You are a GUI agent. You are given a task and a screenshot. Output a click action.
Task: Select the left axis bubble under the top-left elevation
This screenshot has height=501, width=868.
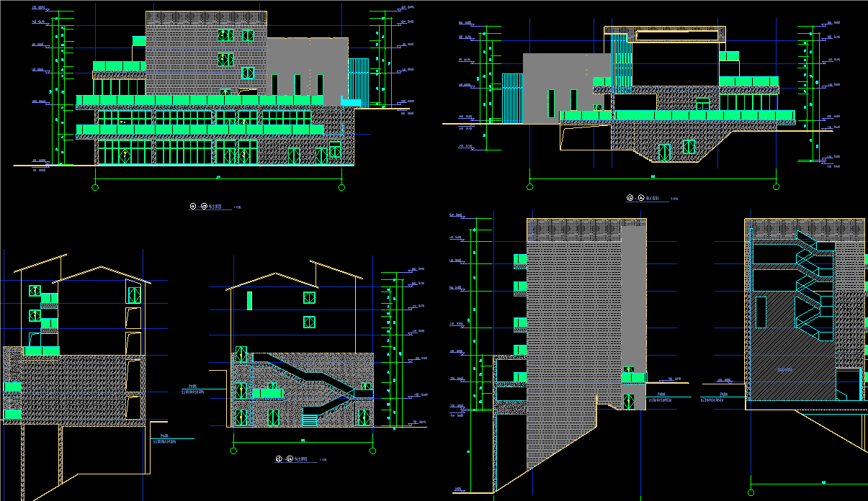tap(95, 188)
